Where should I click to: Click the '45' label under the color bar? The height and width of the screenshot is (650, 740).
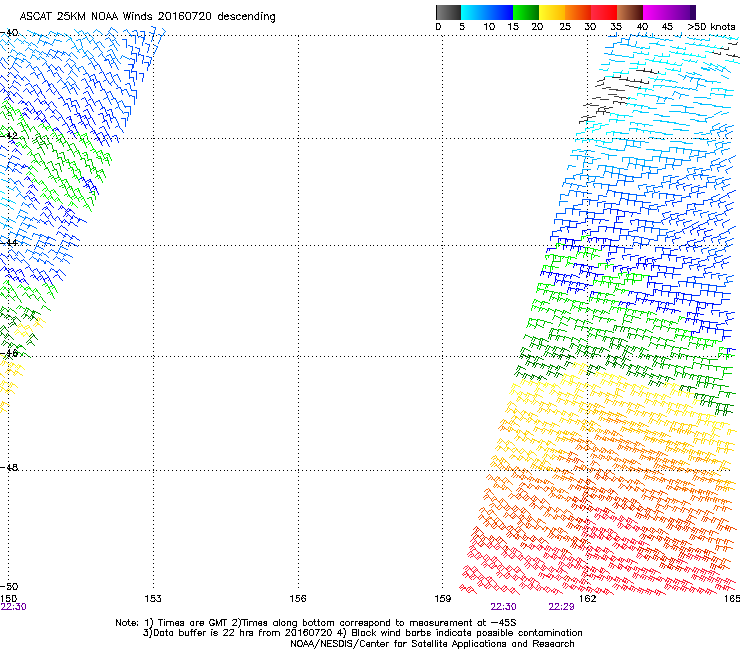tap(667, 27)
